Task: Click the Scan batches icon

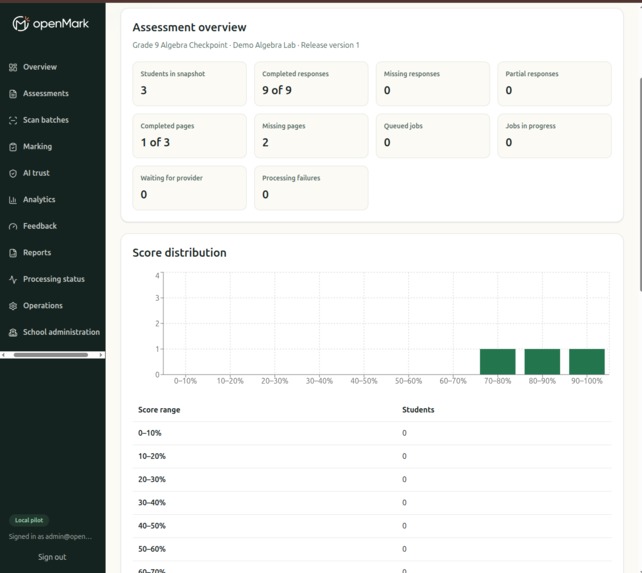Action: (13, 120)
